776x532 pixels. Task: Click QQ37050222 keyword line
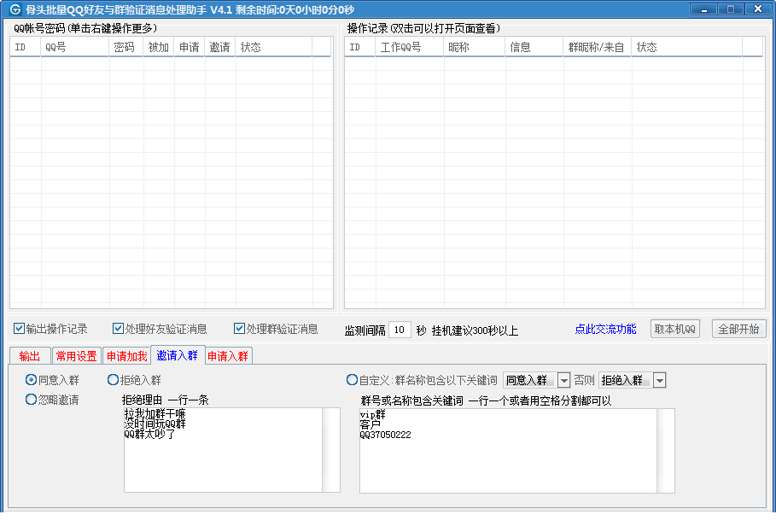tap(386, 435)
